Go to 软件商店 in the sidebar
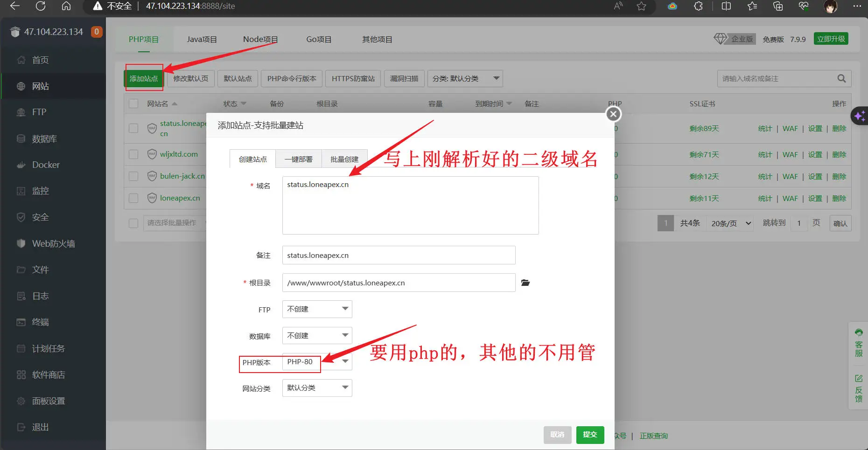This screenshot has height=450, width=868. tap(48, 375)
